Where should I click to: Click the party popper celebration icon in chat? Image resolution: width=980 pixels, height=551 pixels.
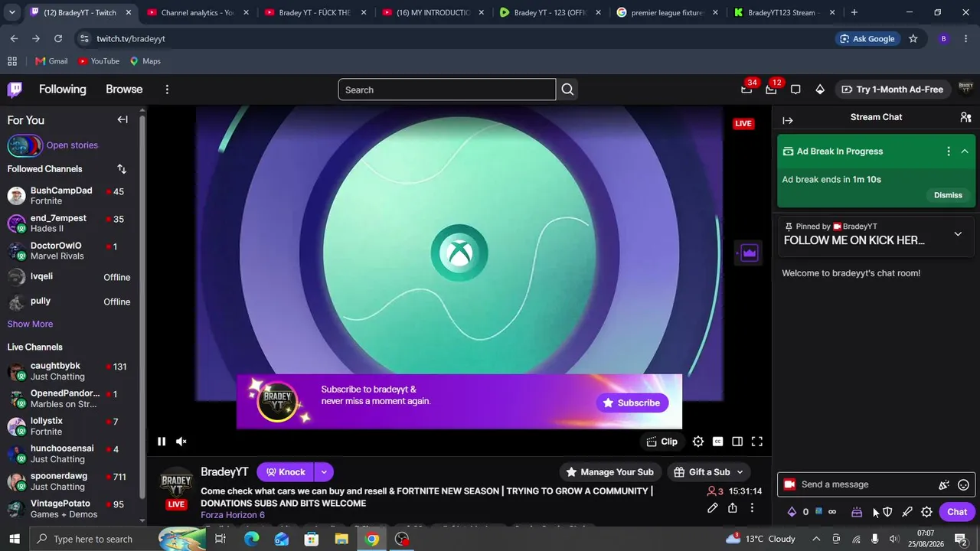point(944,484)
